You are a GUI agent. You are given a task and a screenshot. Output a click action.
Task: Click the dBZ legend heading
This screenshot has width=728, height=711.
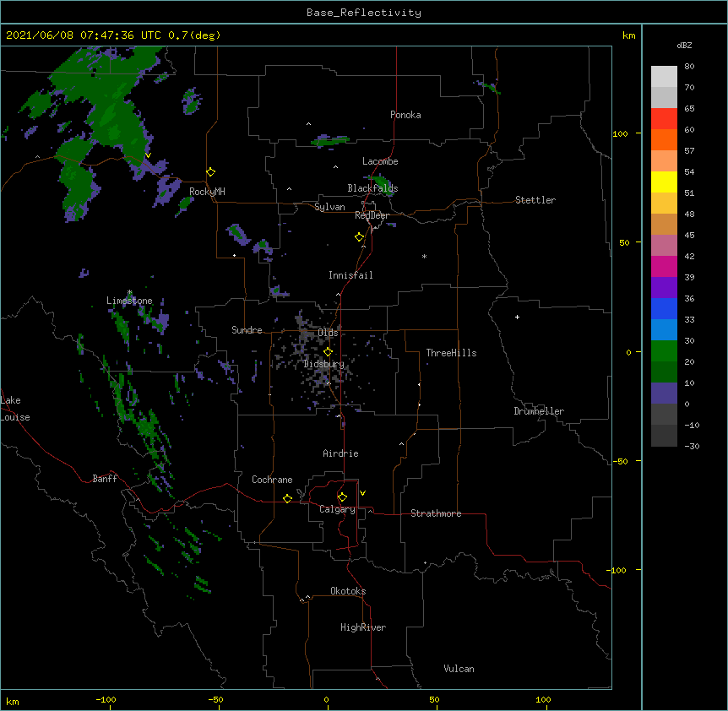coord(684,45)
